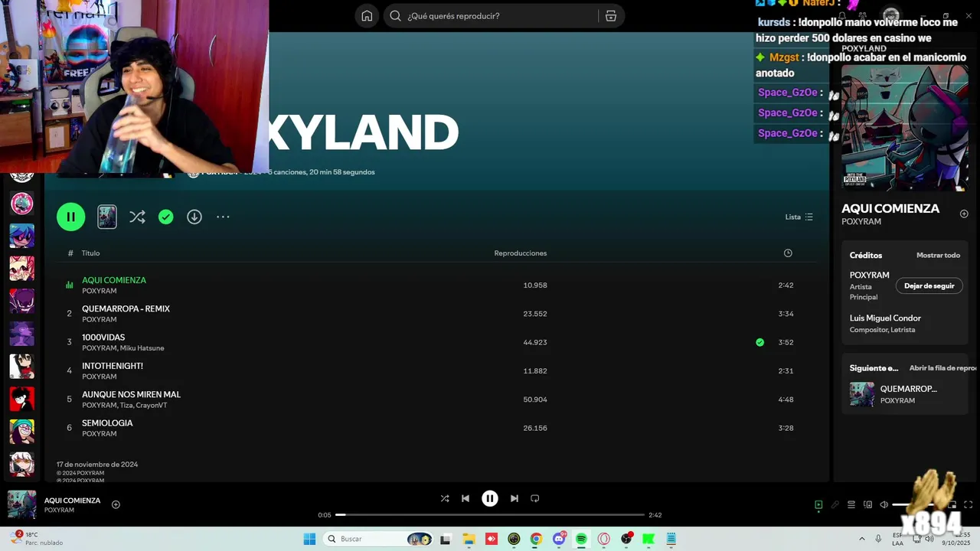The width and height of the screenshot is (980, 551).
Task: Open Google Chrome from taskbar
Action: [x=536, y=539]
